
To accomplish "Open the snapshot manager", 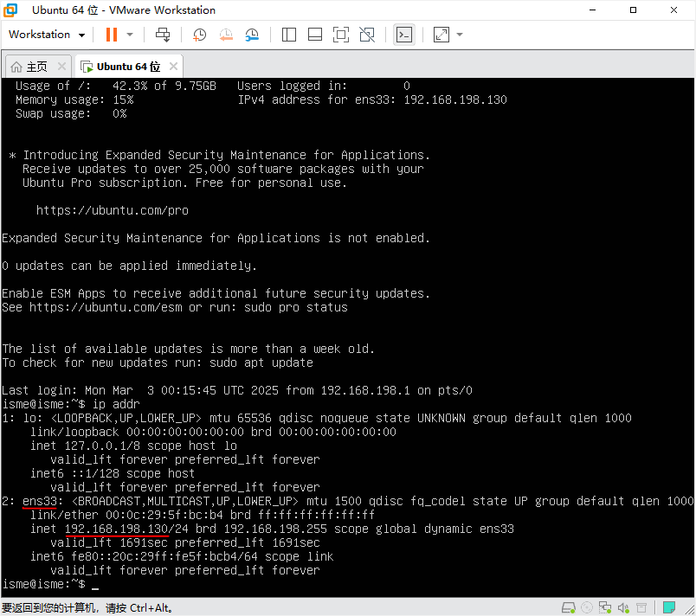I will click(x=252, y=35).
